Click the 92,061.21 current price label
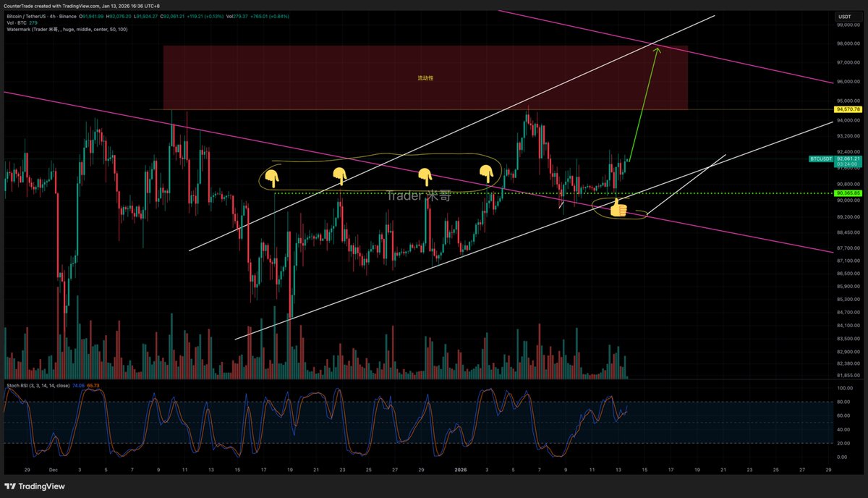The height and width of the screenshot is (498, 868). (x=848, y=158)
